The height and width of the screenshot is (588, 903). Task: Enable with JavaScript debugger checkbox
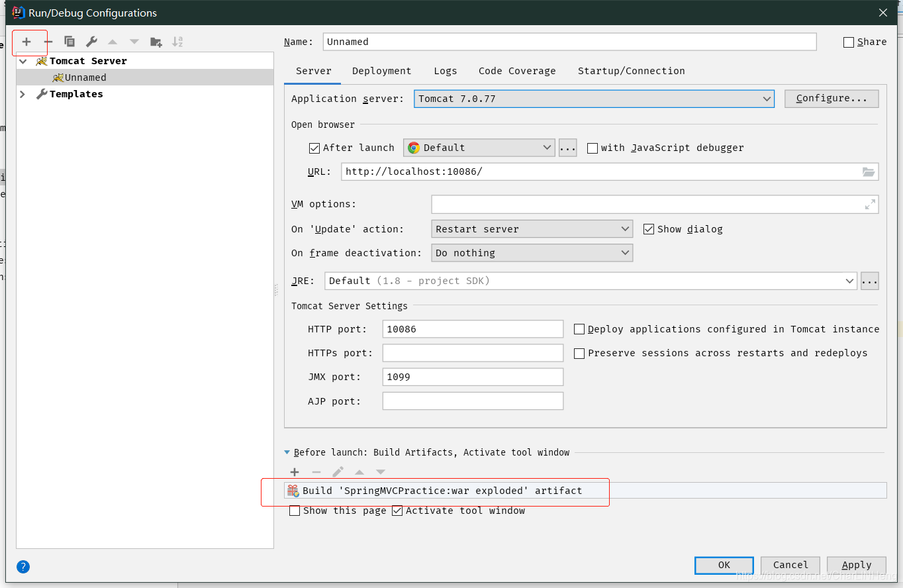593,148
